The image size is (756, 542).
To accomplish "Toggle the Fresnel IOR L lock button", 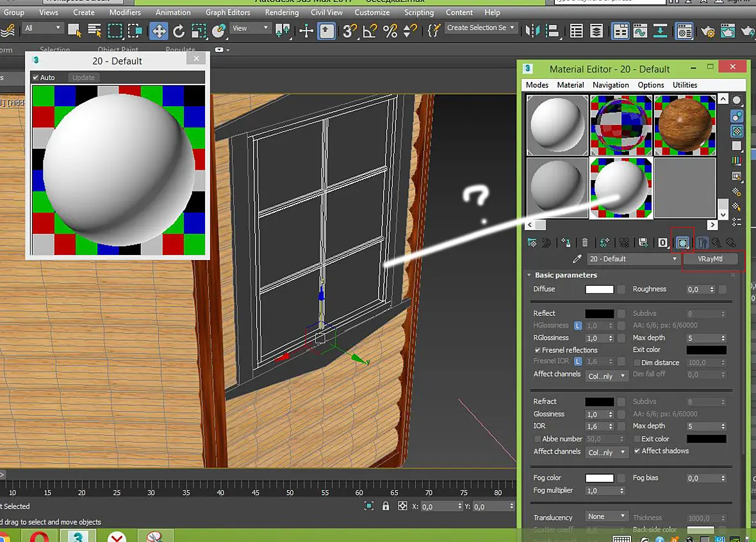I will [x=578, y=361].
